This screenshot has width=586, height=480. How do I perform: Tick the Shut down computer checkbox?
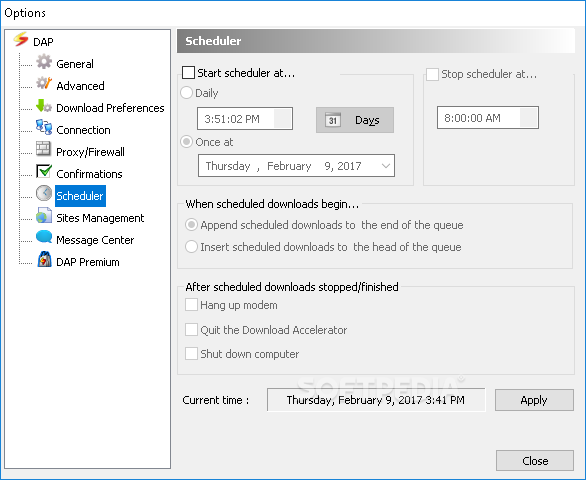coord(191,354)
